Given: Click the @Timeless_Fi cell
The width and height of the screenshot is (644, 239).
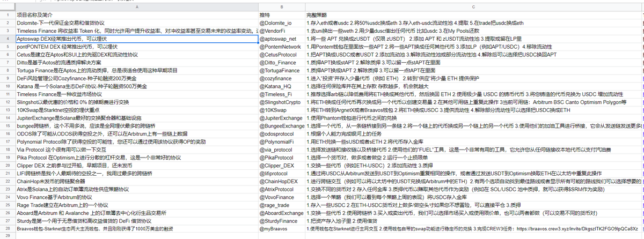Looking at the screenshot, I should (x=281, y=94).
